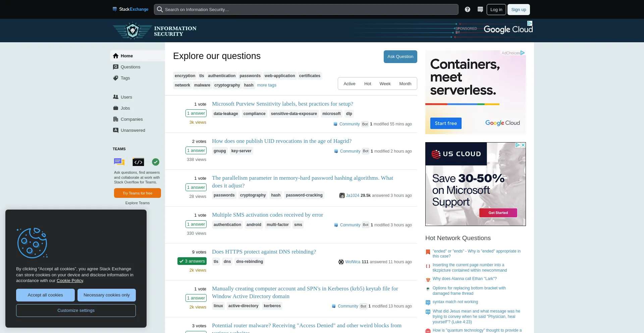Click the Log in button
The image size is (644, 333).
tap(496, 9)
